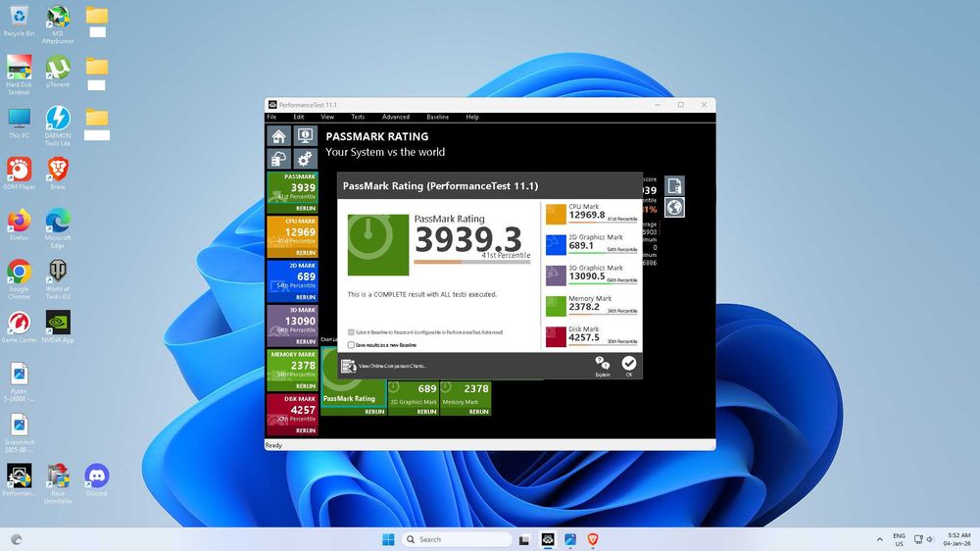980x551 pixels.
Task: Open the Home dashboard icon in PerformanceTest
Action: click(278, 135)
